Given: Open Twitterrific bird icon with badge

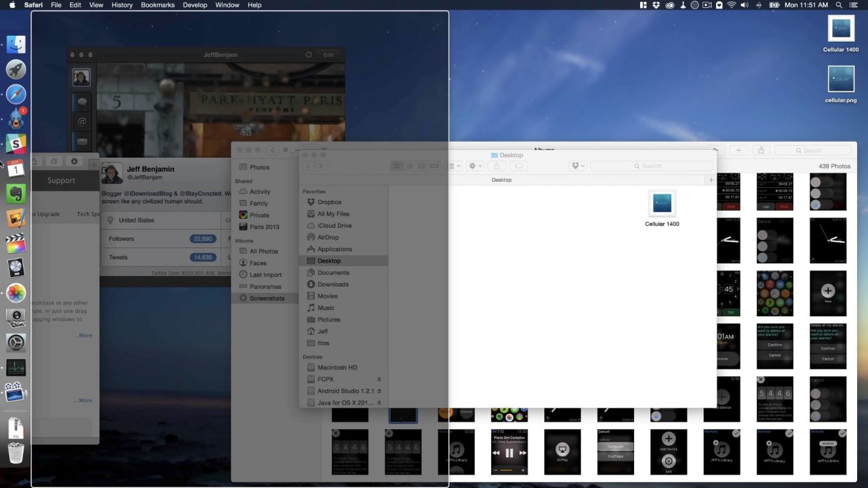Looking at the screenshot, I should pyautogui.click(x=16, y=119).
